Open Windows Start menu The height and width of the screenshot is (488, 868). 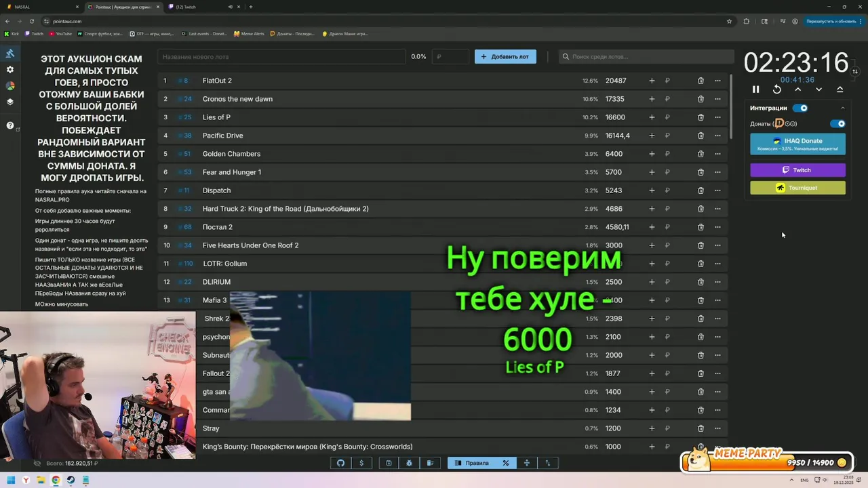coord(11,480)
